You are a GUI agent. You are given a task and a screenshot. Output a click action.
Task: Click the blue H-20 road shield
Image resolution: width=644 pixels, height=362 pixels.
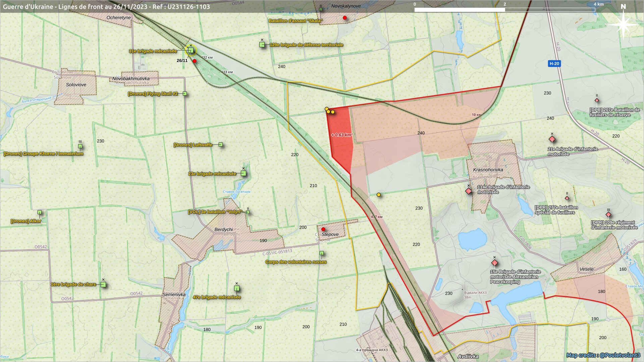[554, 63]
